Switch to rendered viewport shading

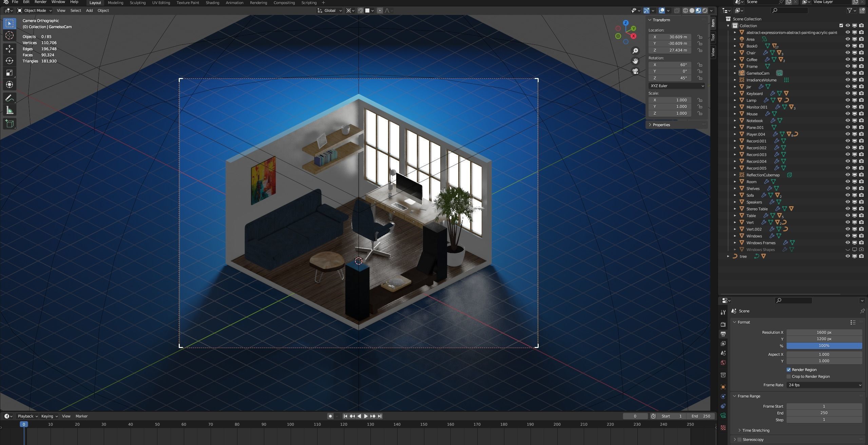pos(705,11)
